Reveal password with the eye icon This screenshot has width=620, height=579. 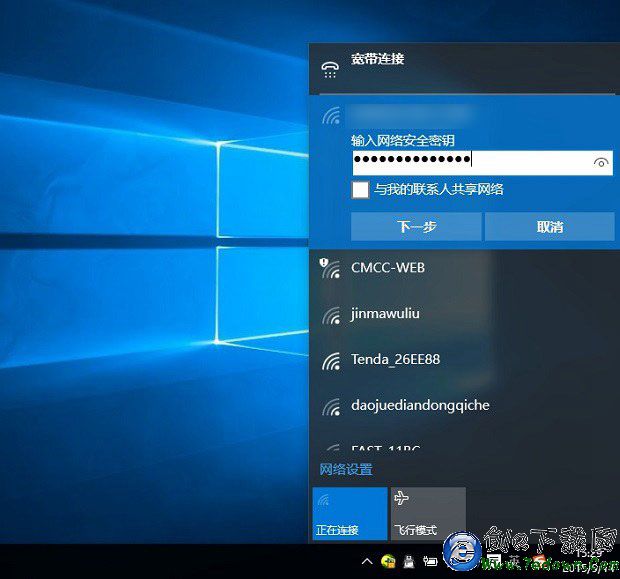coord(601,163)
